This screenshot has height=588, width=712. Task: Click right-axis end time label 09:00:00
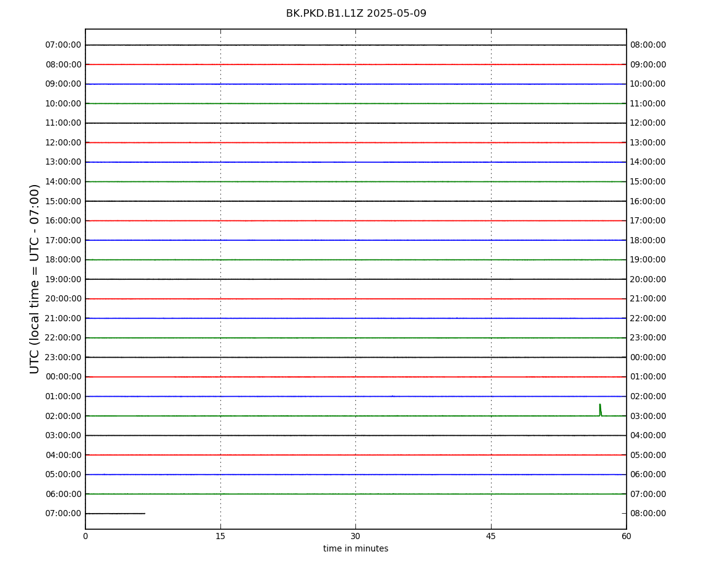pos(648,64)
